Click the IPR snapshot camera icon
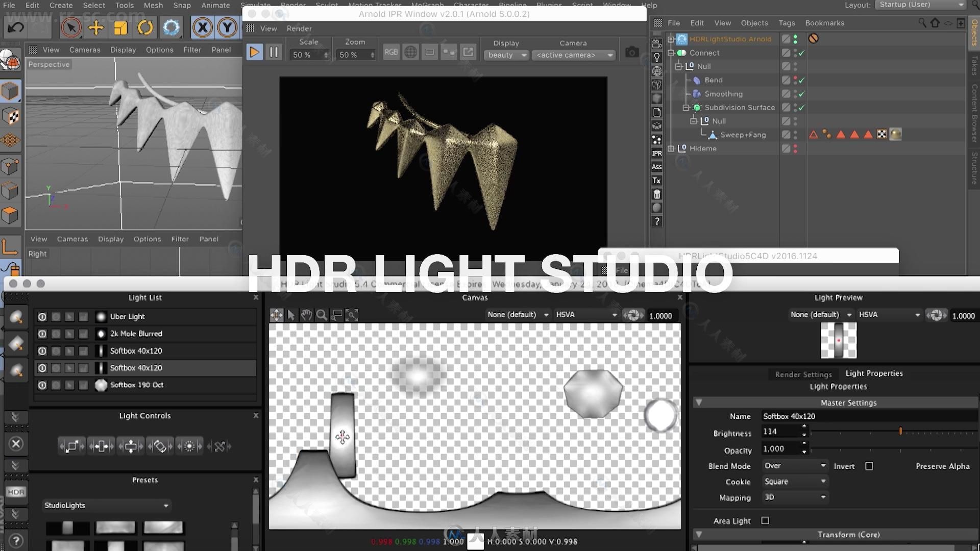 (632, 52)
